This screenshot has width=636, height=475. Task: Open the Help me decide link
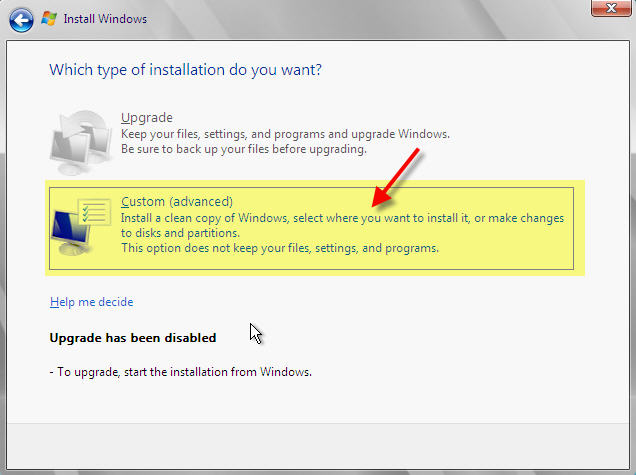click(92, 302)
